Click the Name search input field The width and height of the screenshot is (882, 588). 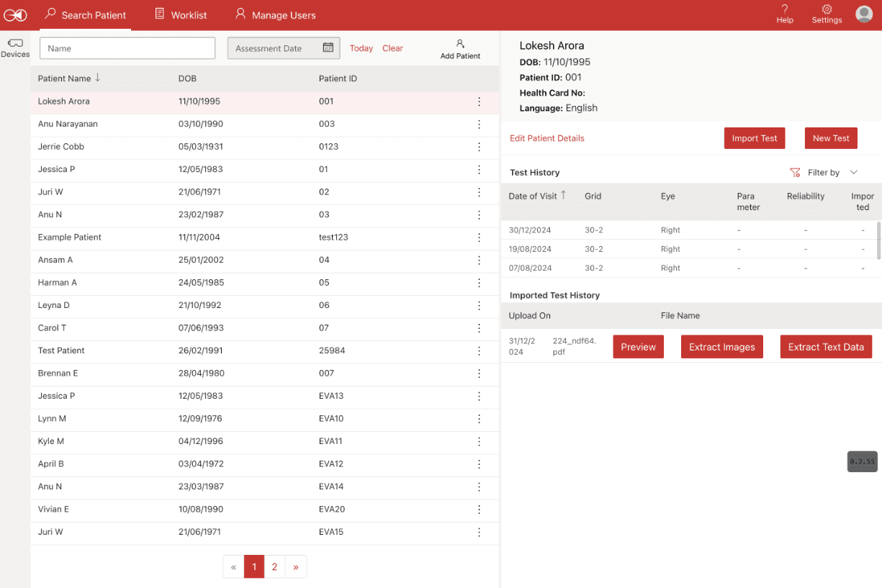pyautogui.click(x=127, y=48)
